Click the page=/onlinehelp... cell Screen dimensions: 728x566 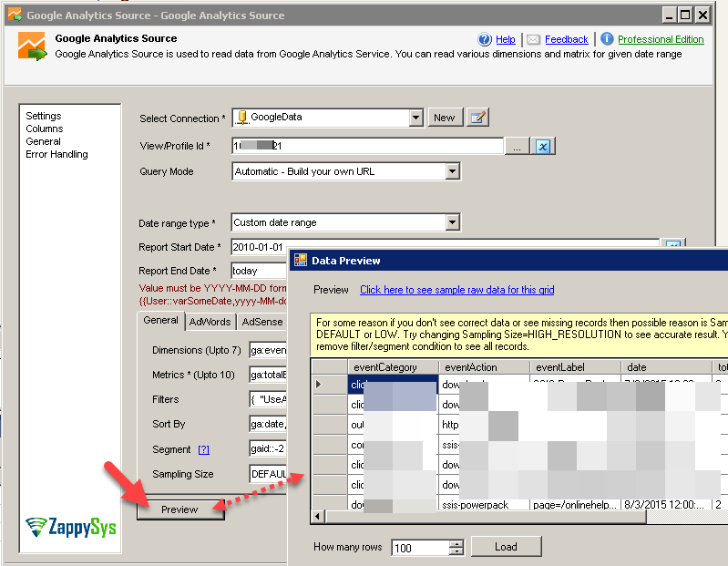pos(575,505)
